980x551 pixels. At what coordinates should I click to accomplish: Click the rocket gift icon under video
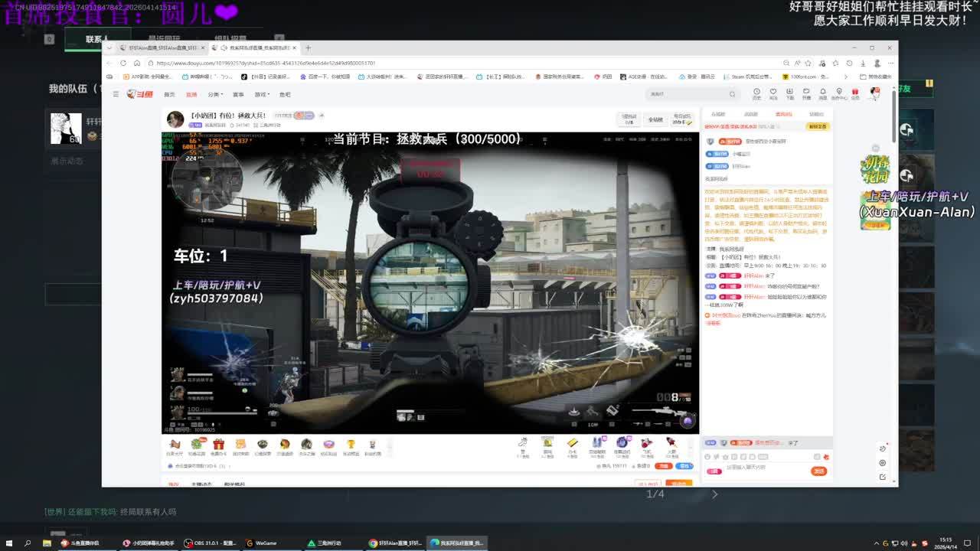click(x=671, y=444)
